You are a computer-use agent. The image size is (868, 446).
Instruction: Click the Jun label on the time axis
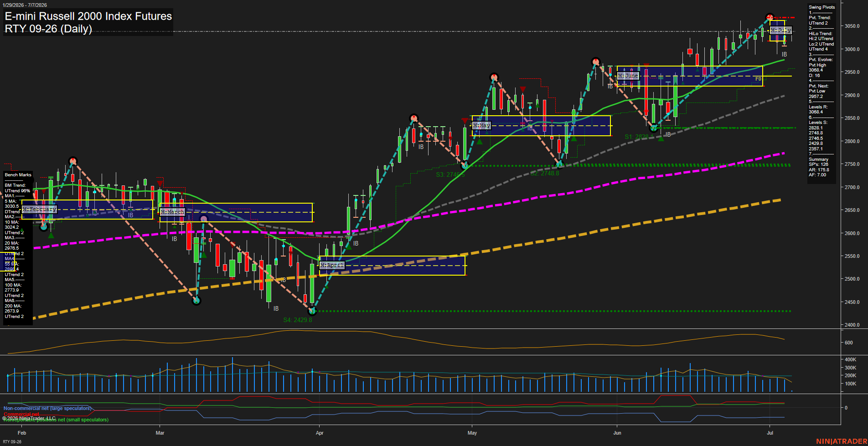617,433
